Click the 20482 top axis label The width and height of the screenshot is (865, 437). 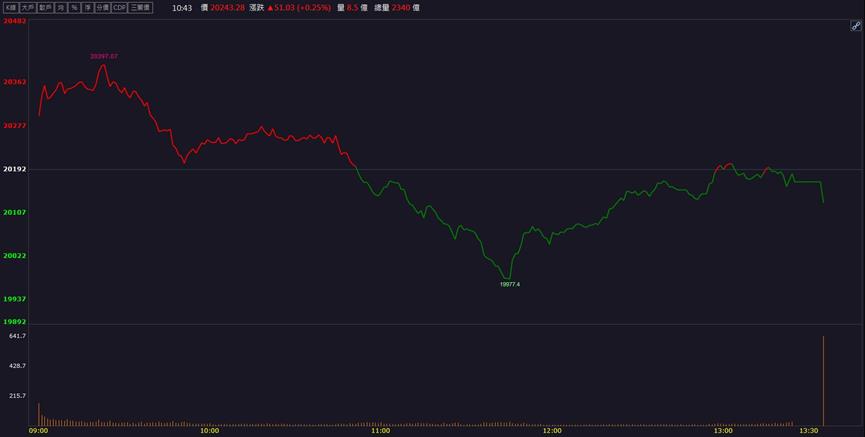point(15,21)
